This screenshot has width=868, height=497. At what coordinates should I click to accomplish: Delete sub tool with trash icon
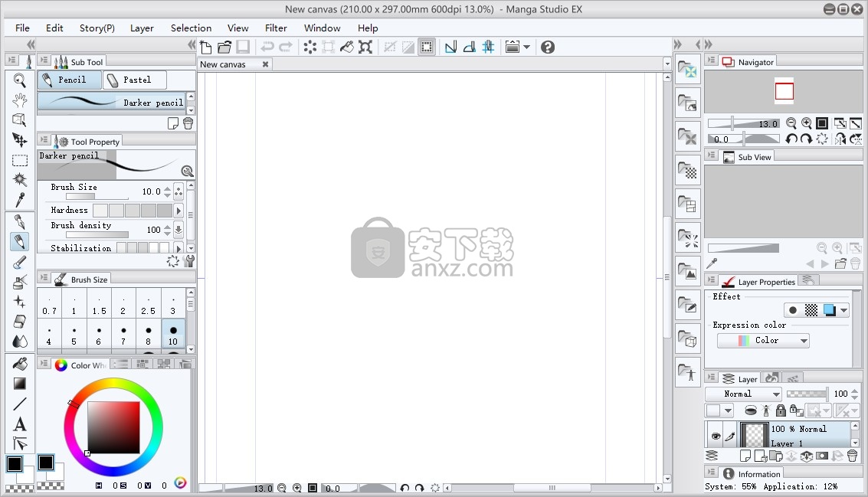pyautogui.click(x=188, y=123)
